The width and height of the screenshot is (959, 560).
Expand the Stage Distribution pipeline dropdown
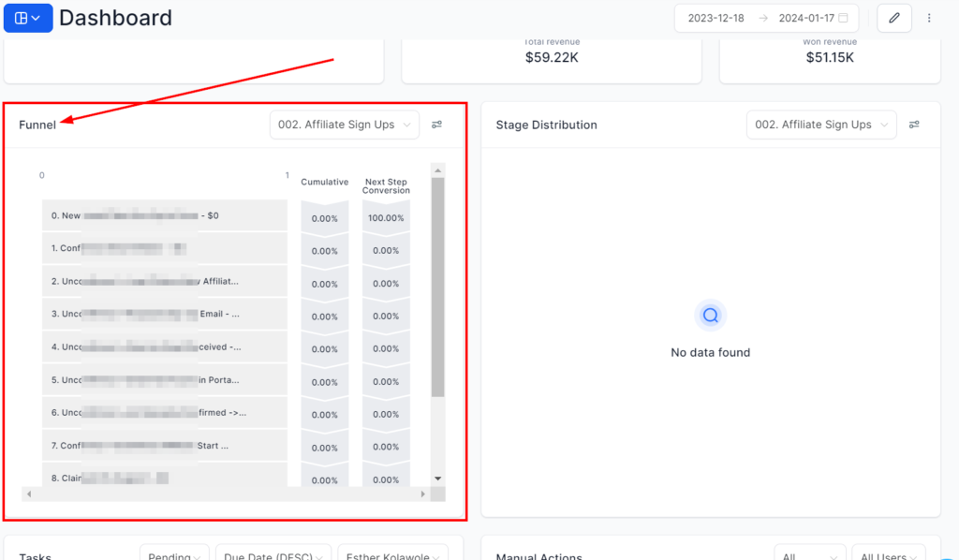821,125
